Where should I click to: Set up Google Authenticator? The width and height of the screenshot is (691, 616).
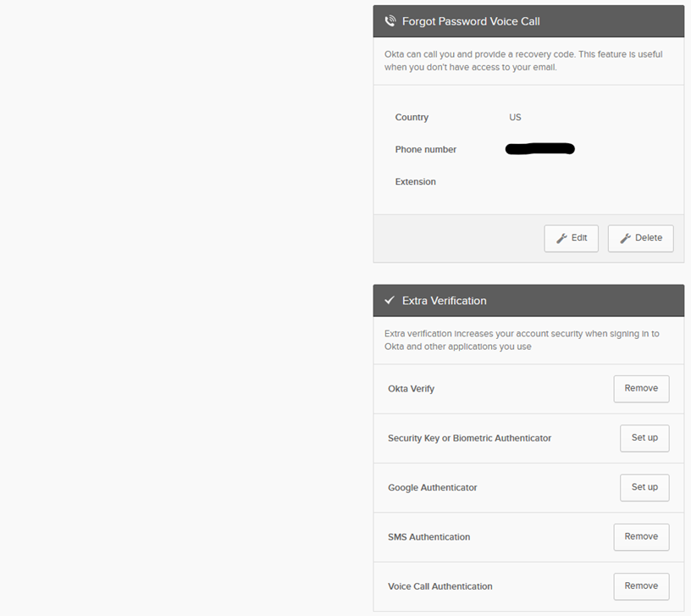644,487
